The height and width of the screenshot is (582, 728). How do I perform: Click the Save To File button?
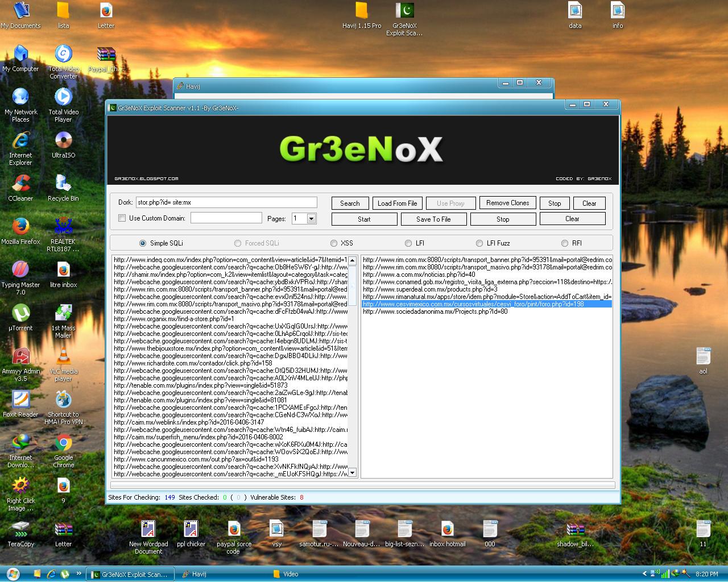(433, 219)
